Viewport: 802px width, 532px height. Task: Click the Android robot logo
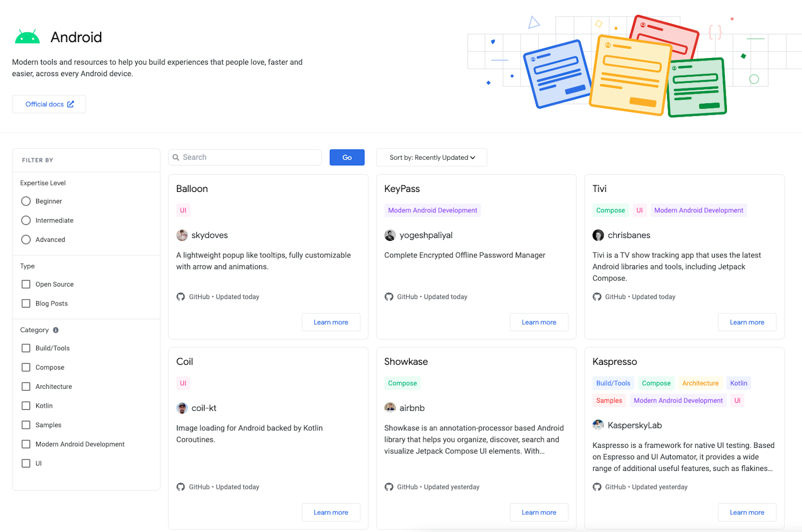27,37
